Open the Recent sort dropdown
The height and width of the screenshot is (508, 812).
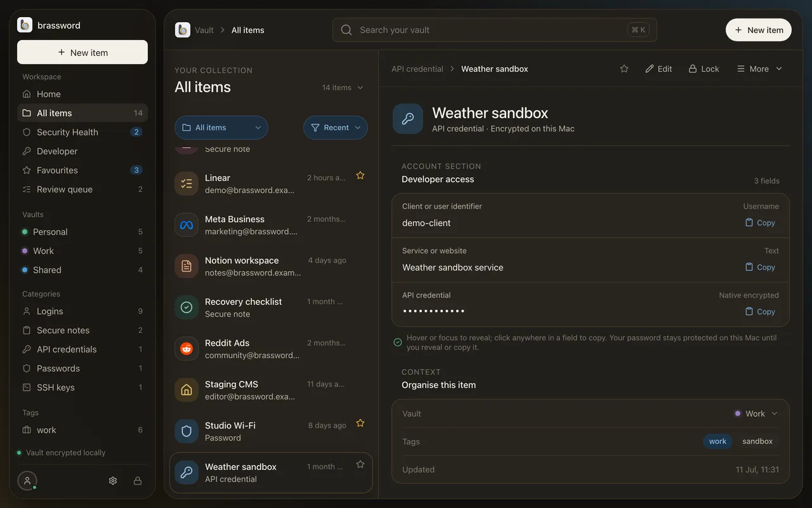pos(336,128)
